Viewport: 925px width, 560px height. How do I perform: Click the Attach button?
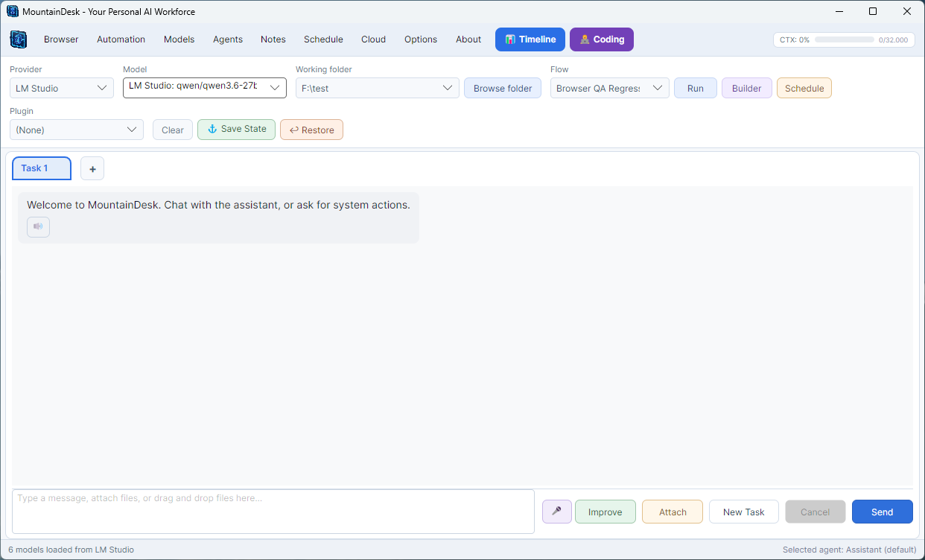click(x=673, y=512)
